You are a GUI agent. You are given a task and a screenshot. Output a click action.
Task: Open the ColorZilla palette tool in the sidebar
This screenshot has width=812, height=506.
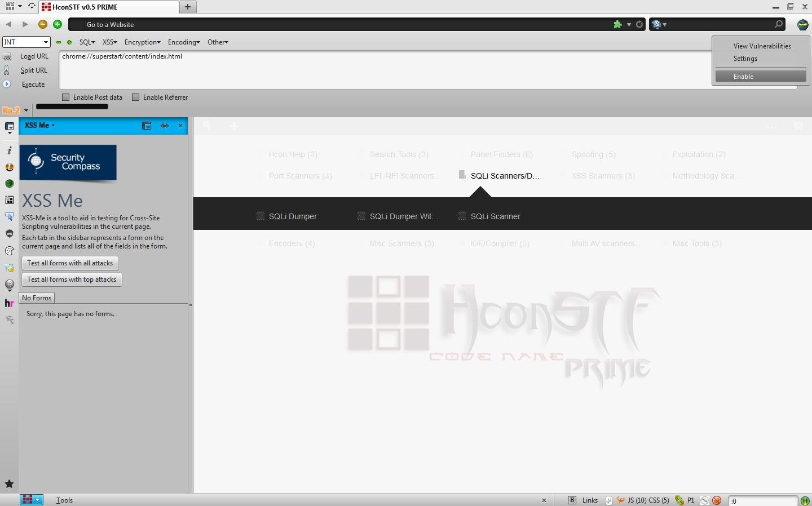[x=9, y=251]
